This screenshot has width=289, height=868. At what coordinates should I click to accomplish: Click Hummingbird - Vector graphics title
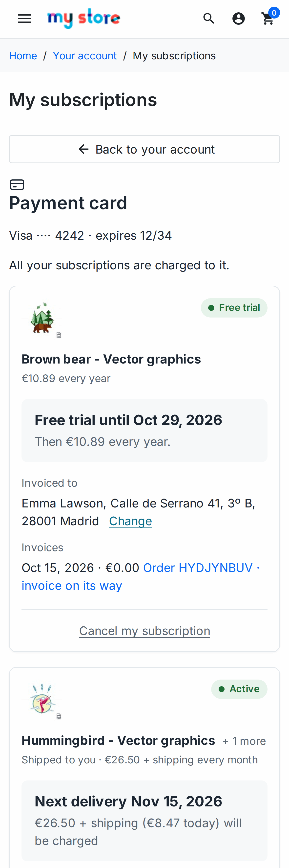click(x=118, y=740)
